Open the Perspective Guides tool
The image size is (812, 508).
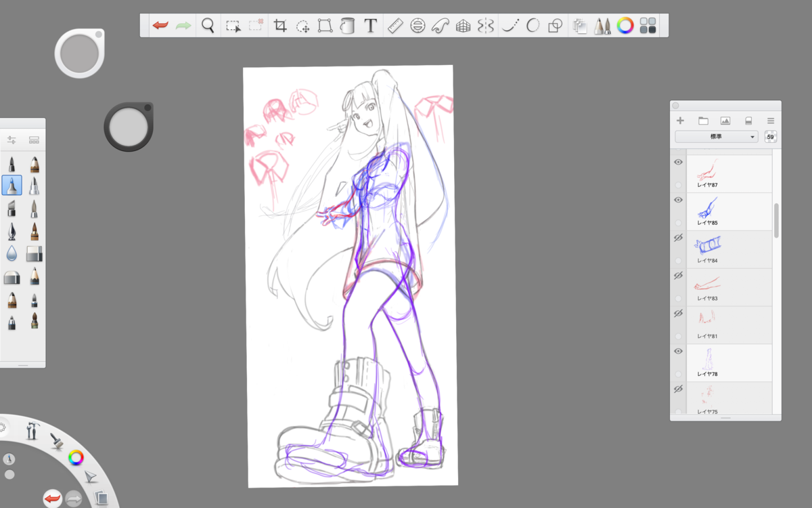[463, 26]
